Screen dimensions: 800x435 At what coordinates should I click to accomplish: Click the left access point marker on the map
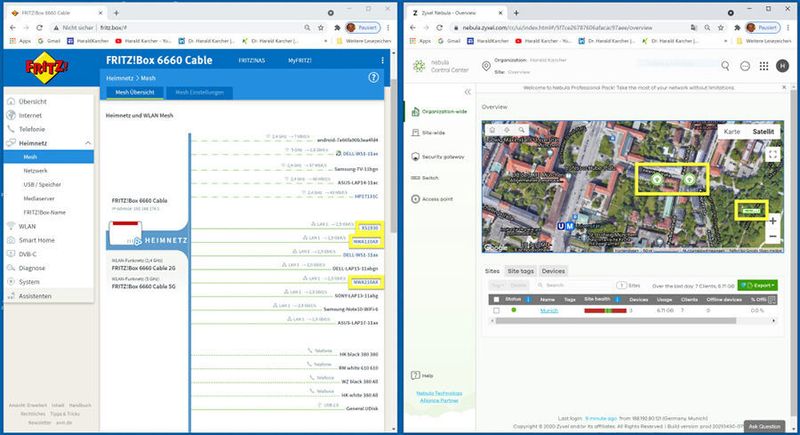pos(657,179)
